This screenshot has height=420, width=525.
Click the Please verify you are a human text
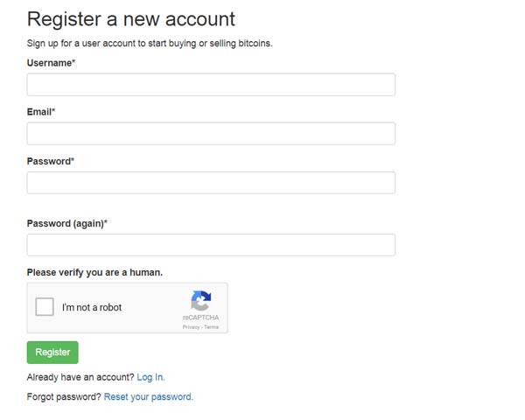pos(94,272)
